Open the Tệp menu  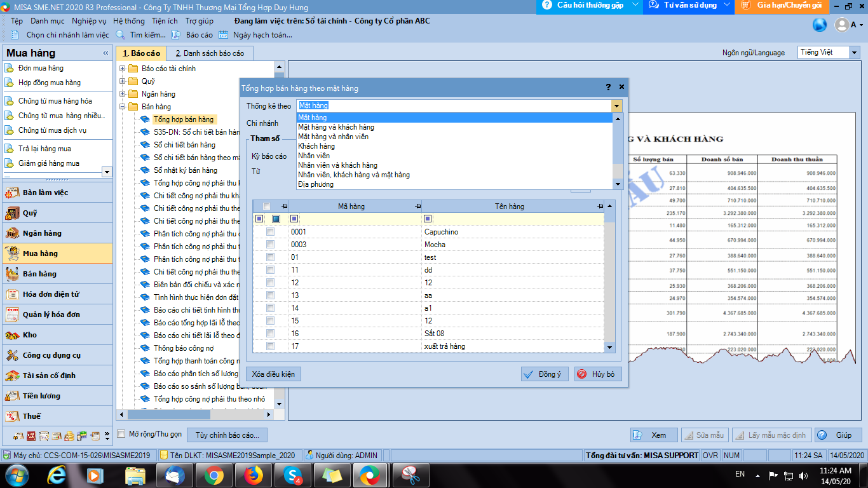17,21
